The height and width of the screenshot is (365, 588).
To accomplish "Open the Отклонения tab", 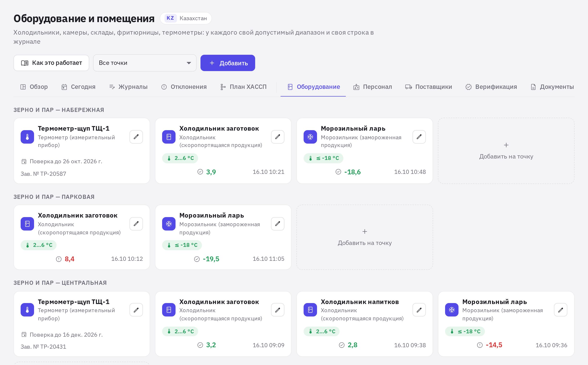I will click(x=184, y=87).
